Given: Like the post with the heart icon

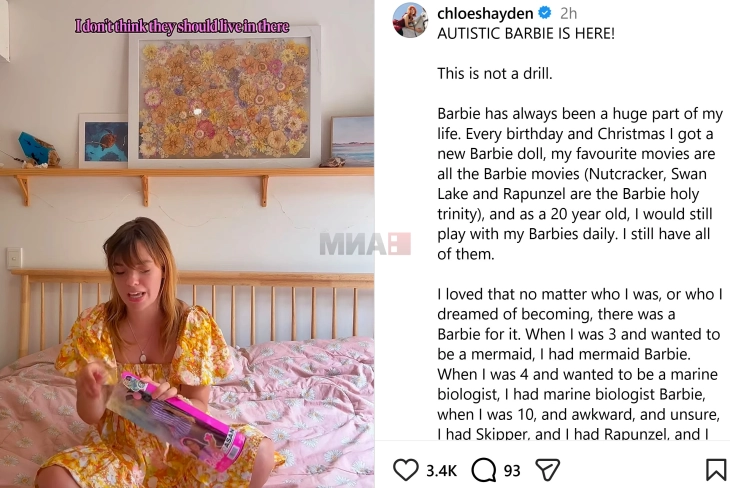Looking at the screenshot, I should click(406, 469).
